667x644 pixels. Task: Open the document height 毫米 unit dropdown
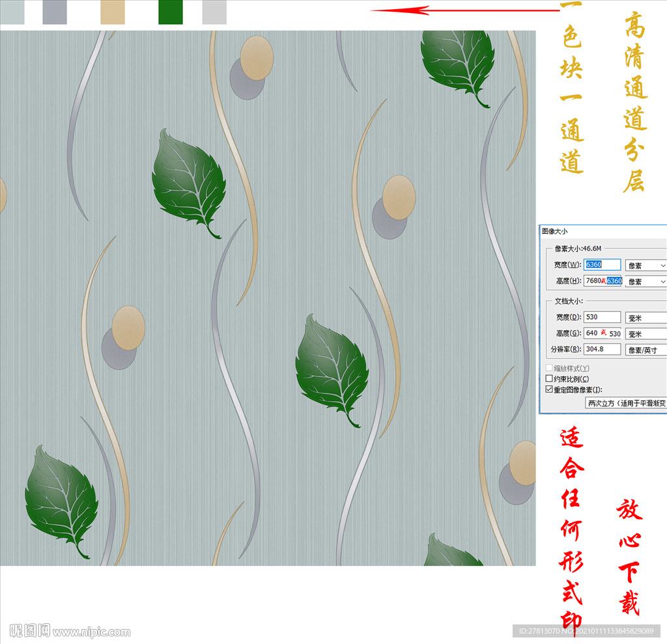point(646,334)
